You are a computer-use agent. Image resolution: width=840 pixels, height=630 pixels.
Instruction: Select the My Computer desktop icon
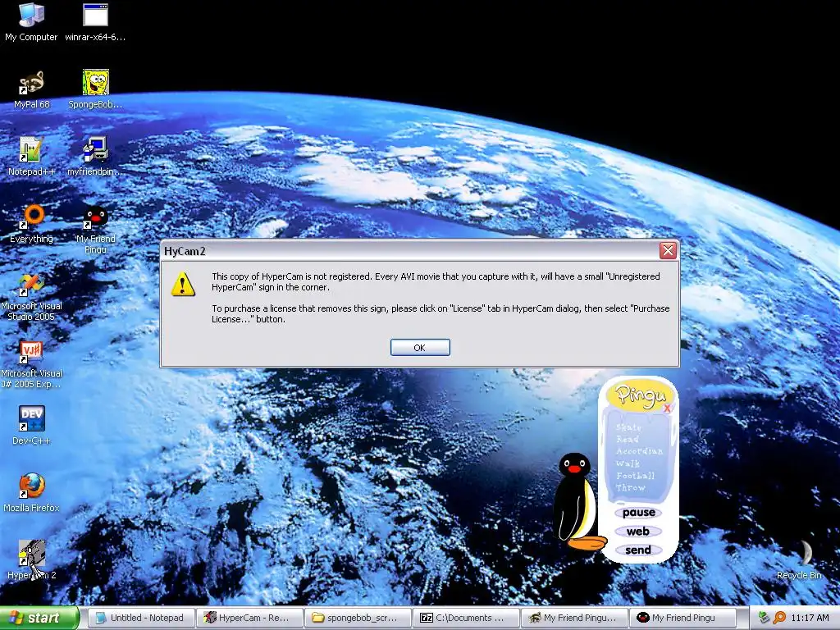(x=31, y=23)
